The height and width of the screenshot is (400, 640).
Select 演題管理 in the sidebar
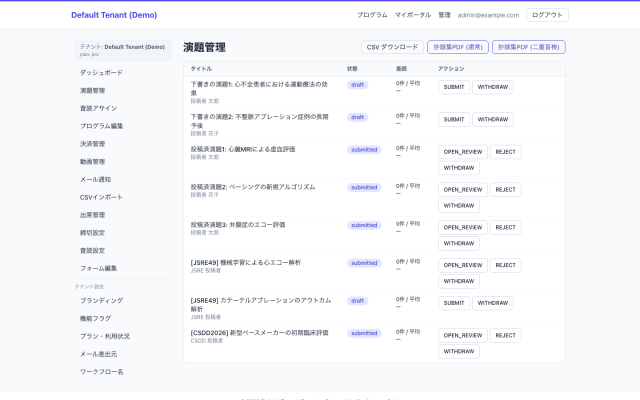(x=123, y=91)
